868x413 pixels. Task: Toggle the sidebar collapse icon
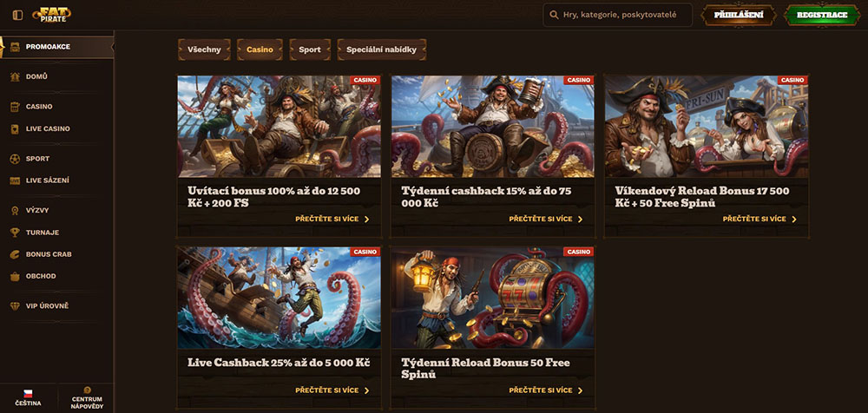coord(17,15)
